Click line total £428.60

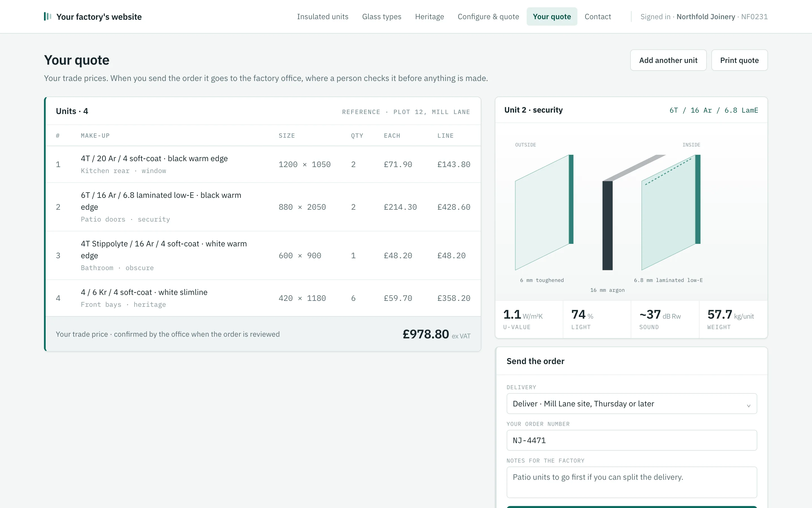(x=454, y=207)
